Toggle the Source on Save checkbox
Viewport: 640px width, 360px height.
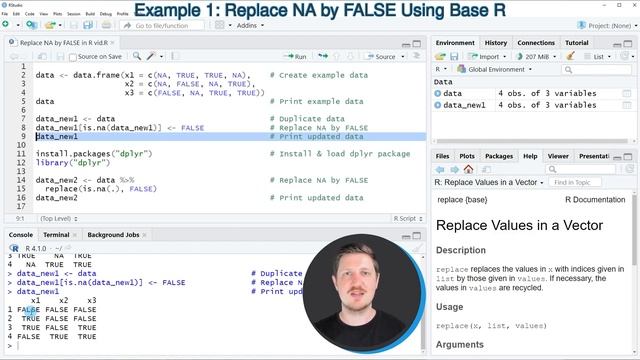pyautogui.click(x=73, y=57)
